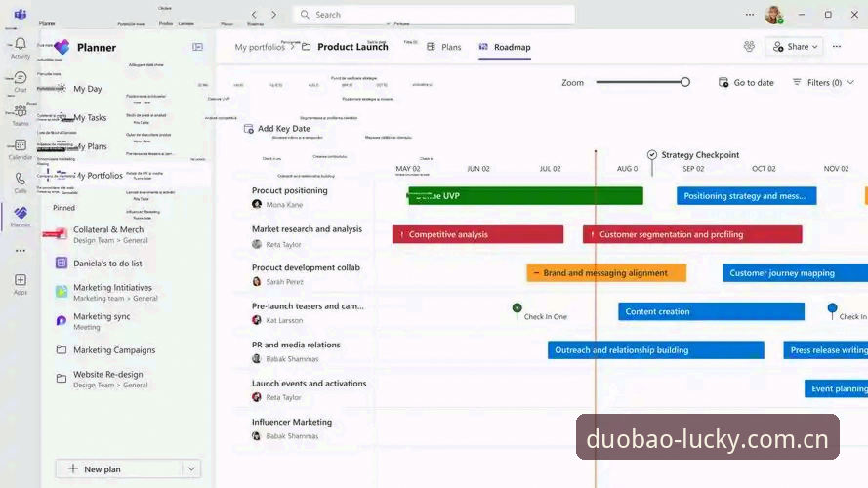Click the Search input field
The height and width of the screenshot is (488, 868).
(434, 15)
